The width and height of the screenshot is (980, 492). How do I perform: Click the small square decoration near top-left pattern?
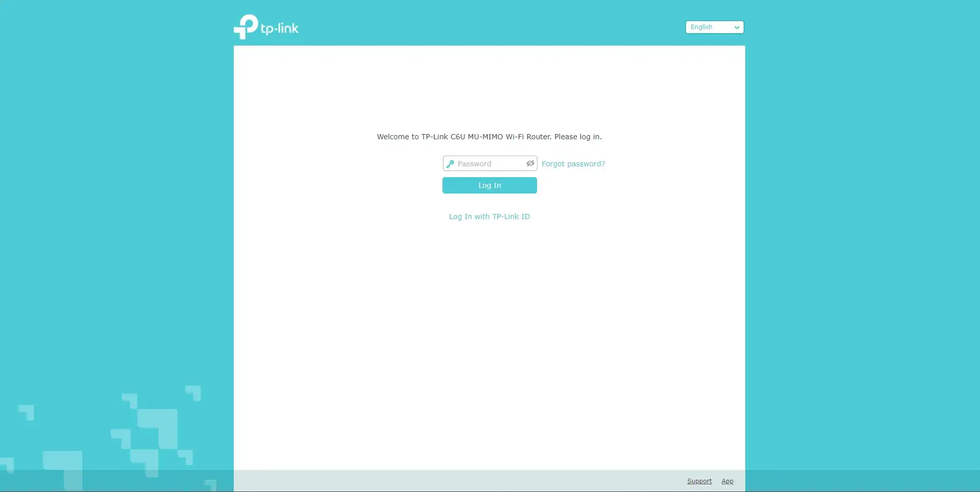pyautogui.click(x=27, y=412)
